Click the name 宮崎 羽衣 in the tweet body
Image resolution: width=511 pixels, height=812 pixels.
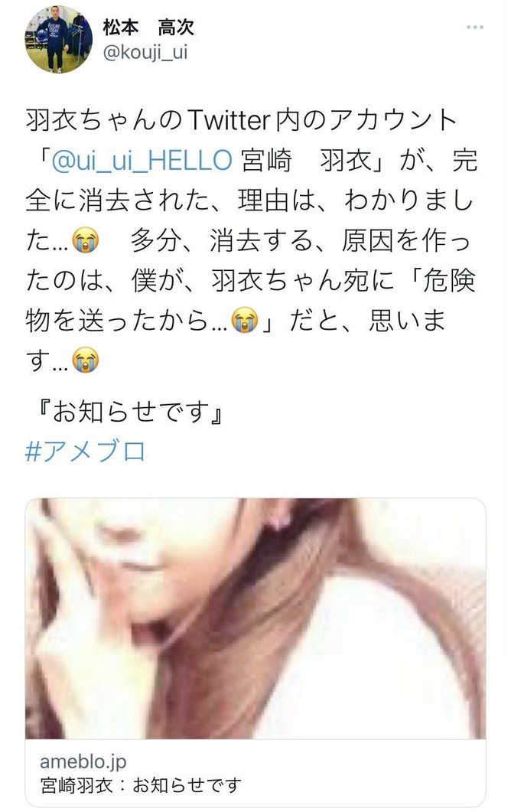coord(305,161)
